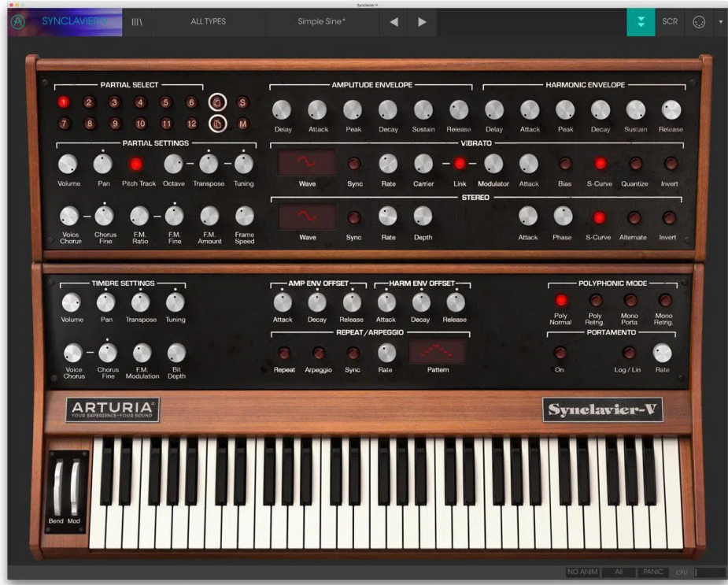Toggle the Vibrato S-Curve button
This screenshot has width=728, height=585.
pyautogui.click(x=601, y=164)
